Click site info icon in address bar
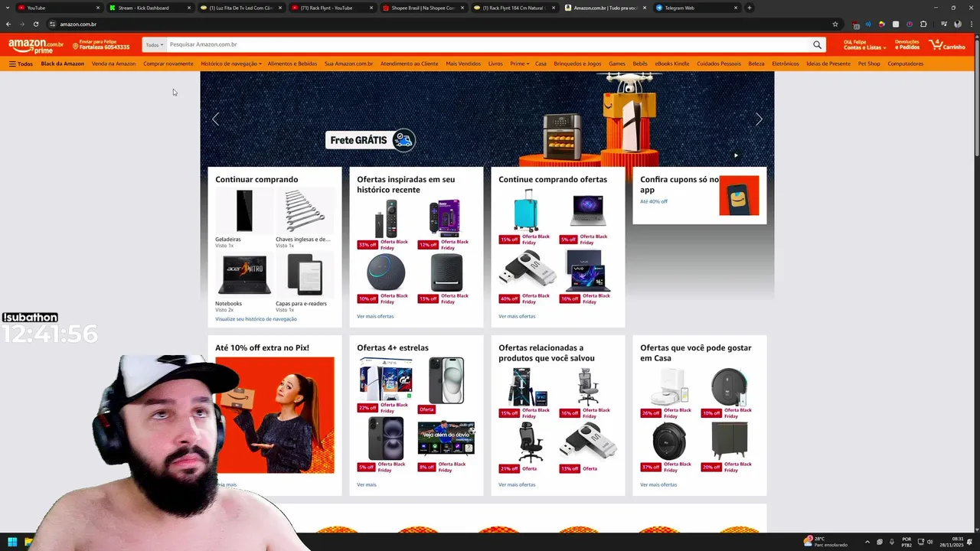Screen dimensions: 980x551 [52, 24]
